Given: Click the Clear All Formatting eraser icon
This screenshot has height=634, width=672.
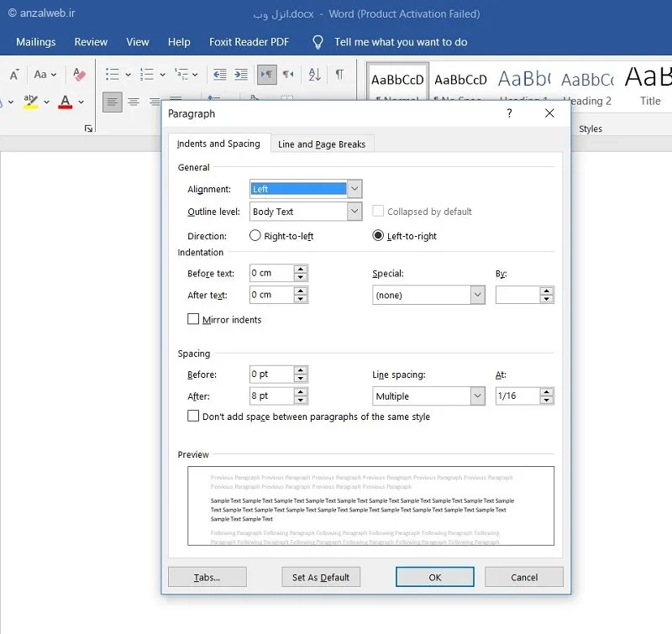Looking at the screenshot, I should point(80,75).
